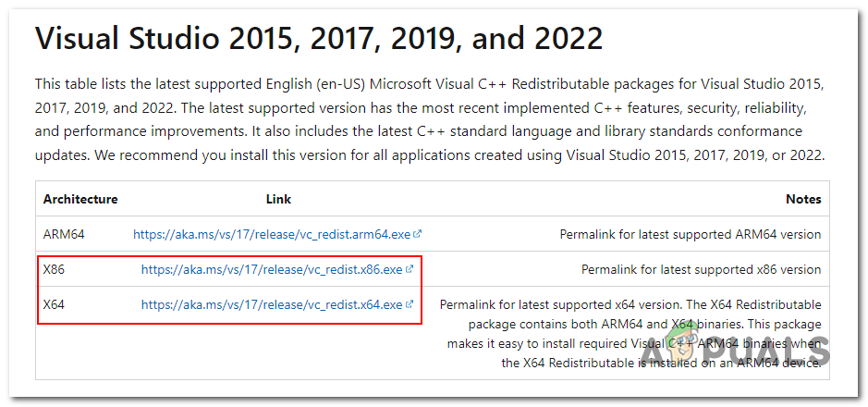Screen dimensions: 868x407
Task: Open the ARM64 vc_redist.arm64.exe download link
Action: (273, 234)
